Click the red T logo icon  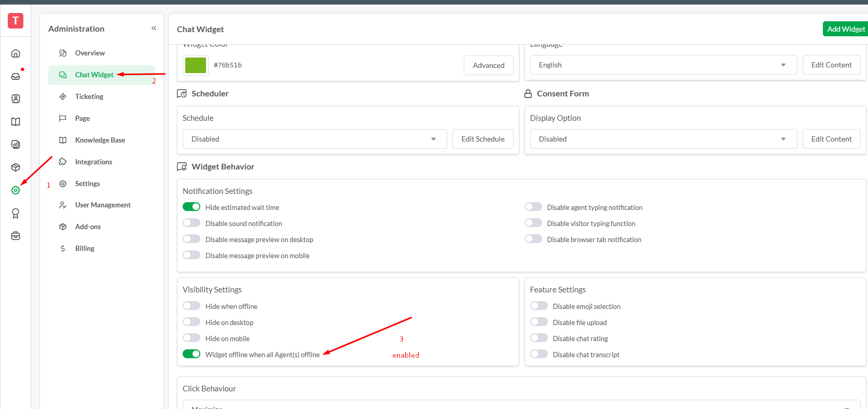pos(16,21)
